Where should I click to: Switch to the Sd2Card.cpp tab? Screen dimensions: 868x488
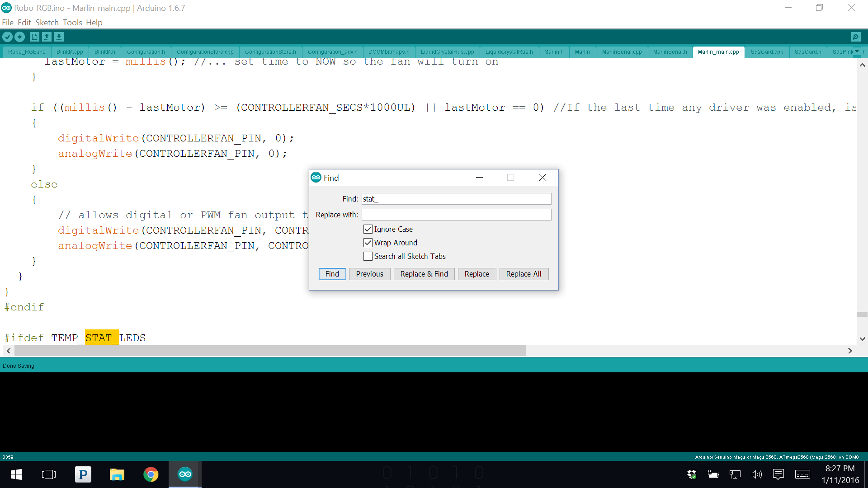[767, 52]
